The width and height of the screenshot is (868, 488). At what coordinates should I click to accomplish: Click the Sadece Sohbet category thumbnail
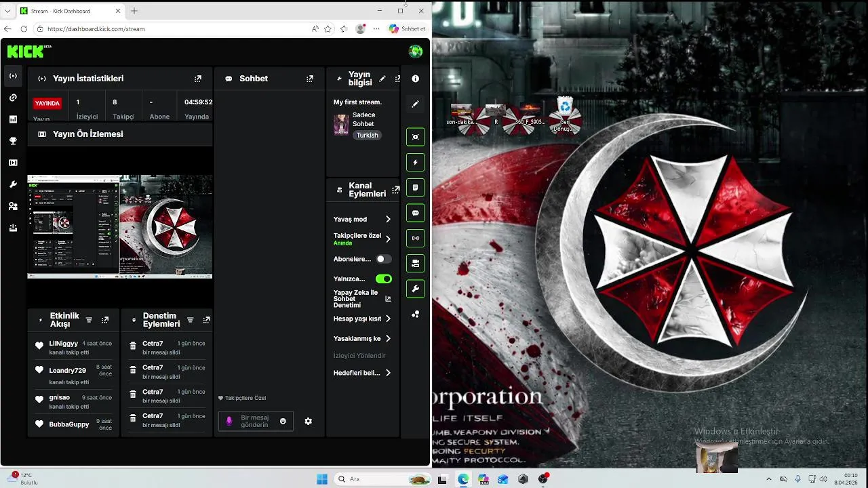341,125
